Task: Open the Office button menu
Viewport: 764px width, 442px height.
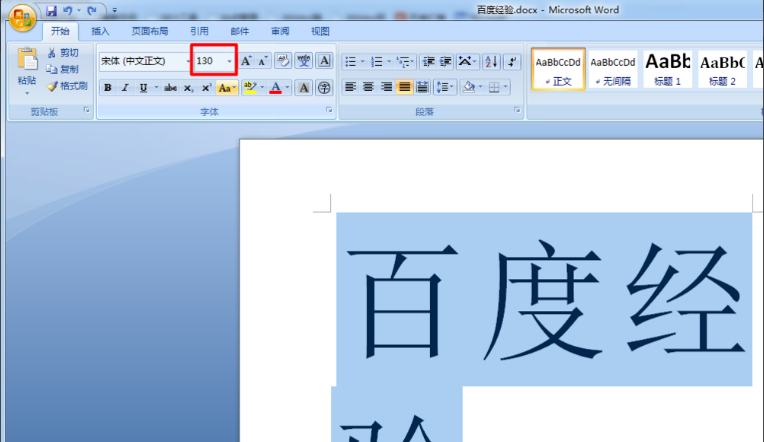Action: point(22,18)
